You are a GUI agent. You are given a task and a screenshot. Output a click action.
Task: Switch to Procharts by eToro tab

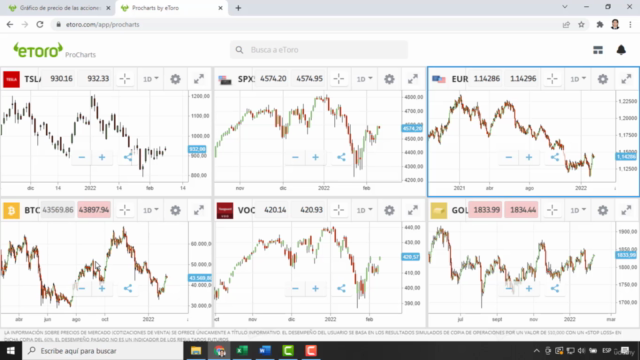click(171, 8)
